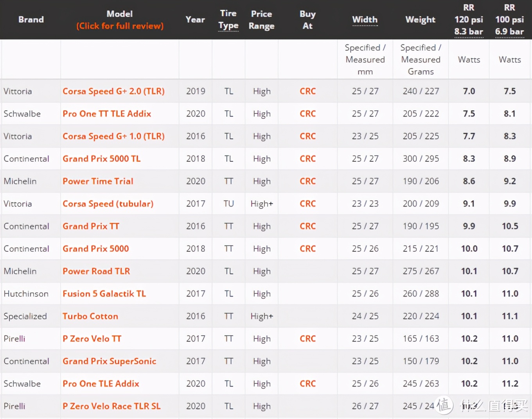532x419 pixels.
Task: Click the TU tire type cell
Action: pos(229,204)
